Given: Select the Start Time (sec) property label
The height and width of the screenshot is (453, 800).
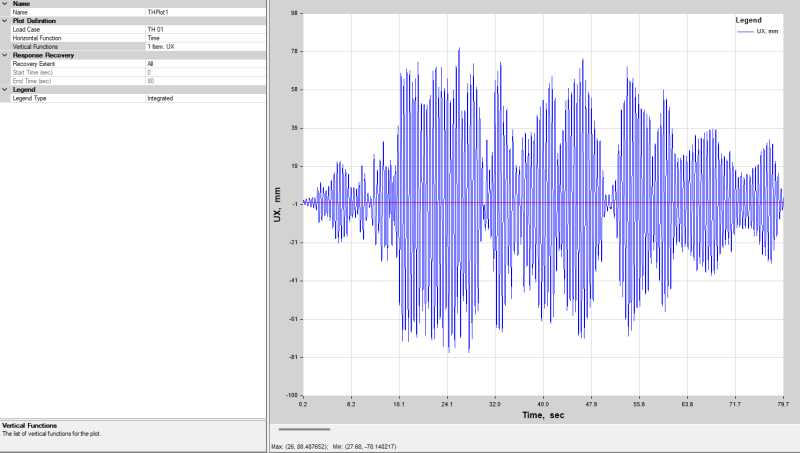Looking at the screenshot, I should click(33, 72).
